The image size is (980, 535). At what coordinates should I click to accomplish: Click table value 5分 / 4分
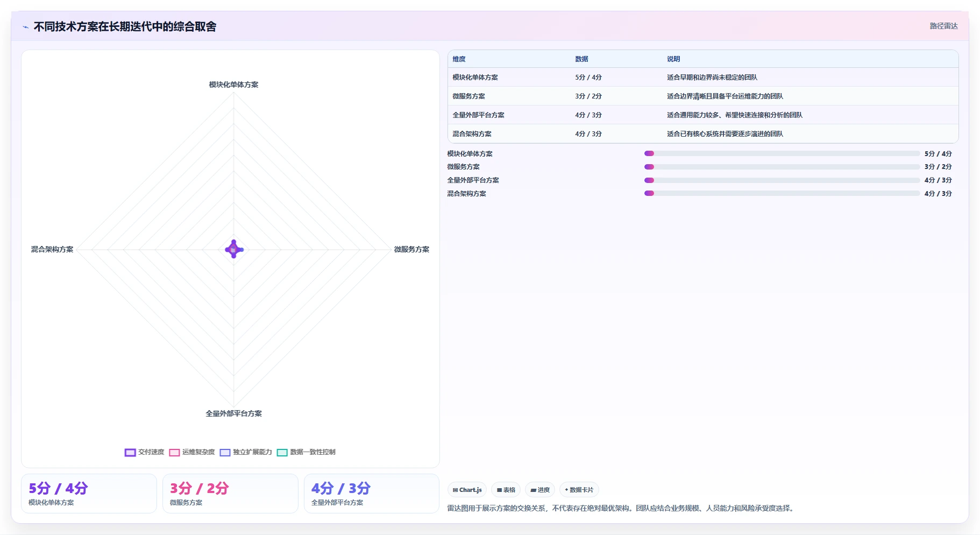(x=588, y=78)
